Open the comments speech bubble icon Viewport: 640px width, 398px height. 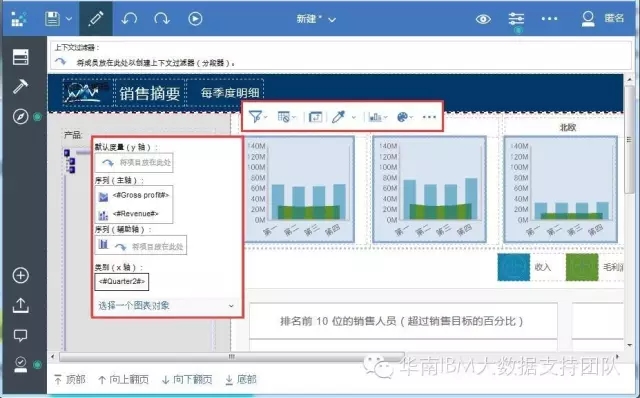pyautogui.click(x=20, y=336)
